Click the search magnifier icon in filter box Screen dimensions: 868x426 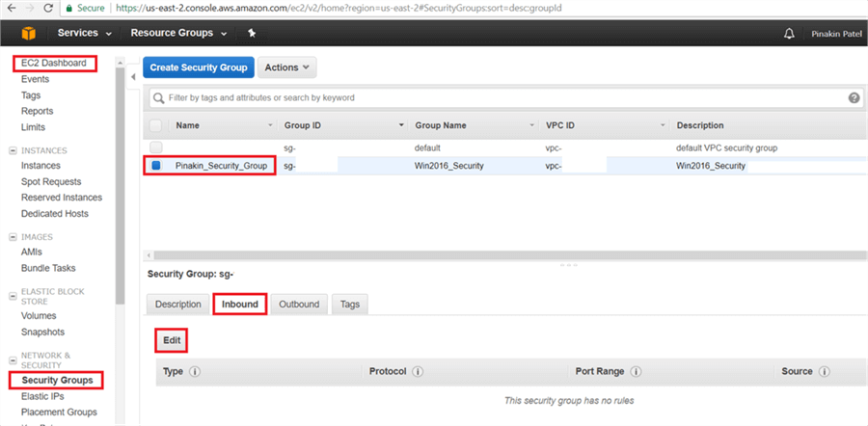(159, 98)
